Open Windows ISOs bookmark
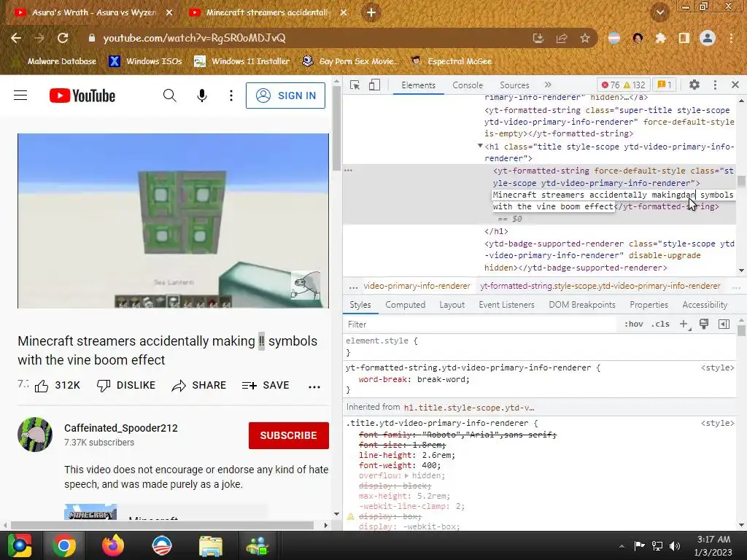747x560 pixels. pyautogui.click(x=145, y=61)
